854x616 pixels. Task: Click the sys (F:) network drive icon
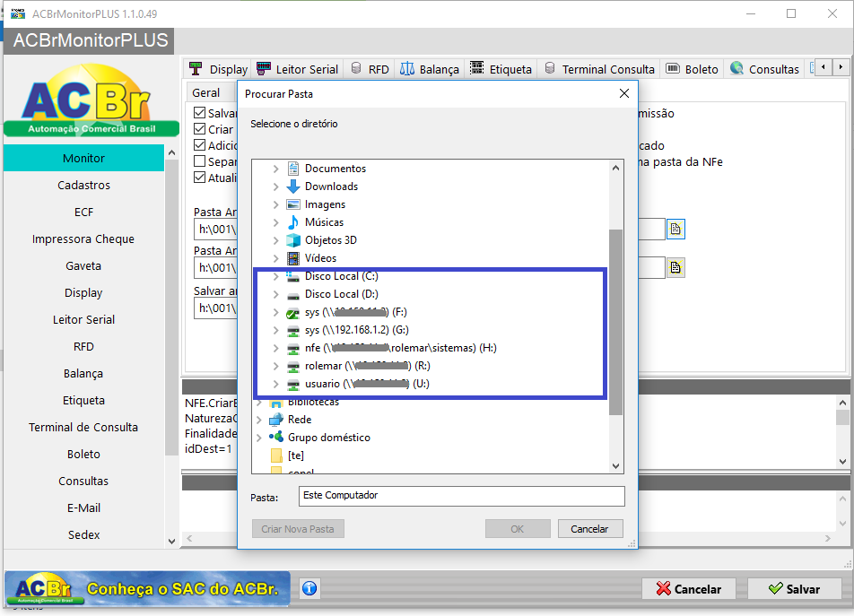click(293, 312)
